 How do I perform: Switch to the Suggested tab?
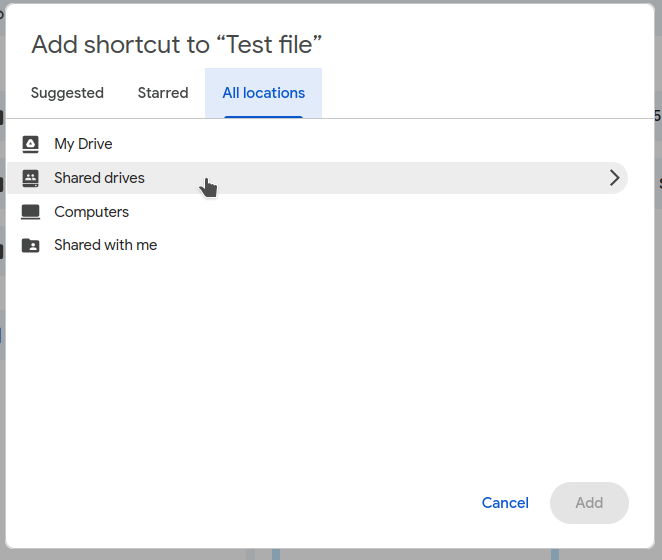(67, 93)
